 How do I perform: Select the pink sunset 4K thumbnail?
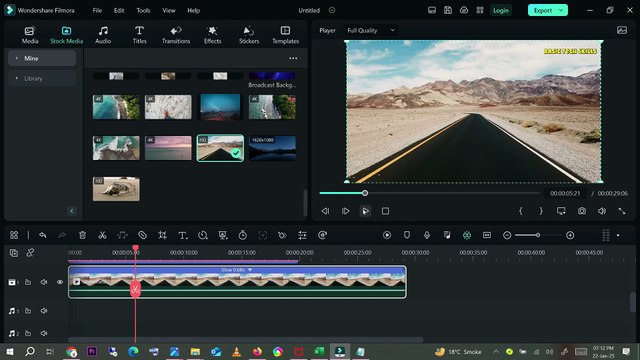(x=168, y=148)
